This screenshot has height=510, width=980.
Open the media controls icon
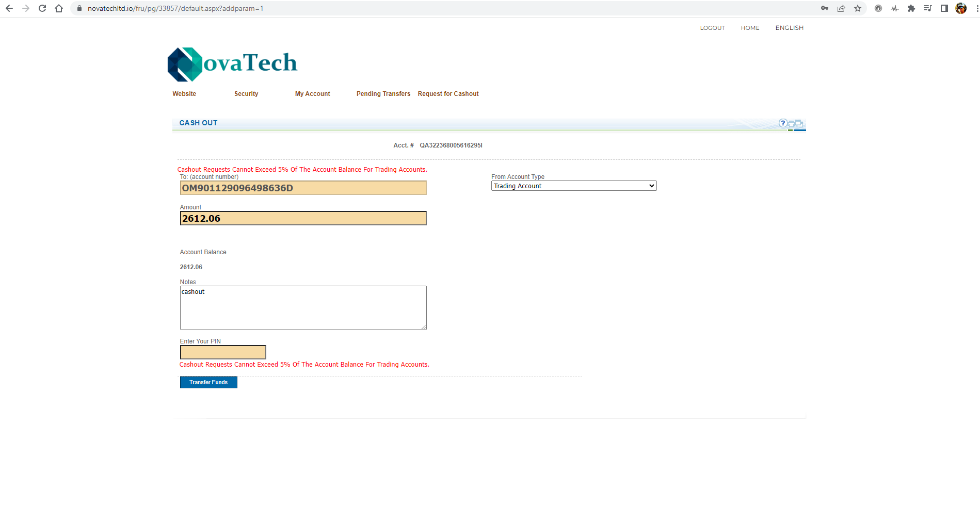(928, 8)
